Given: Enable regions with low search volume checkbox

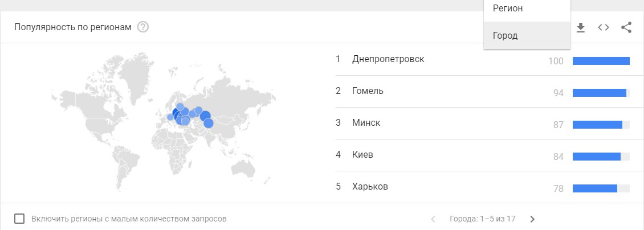Looking at the screenshot, I should coord(20,219).
